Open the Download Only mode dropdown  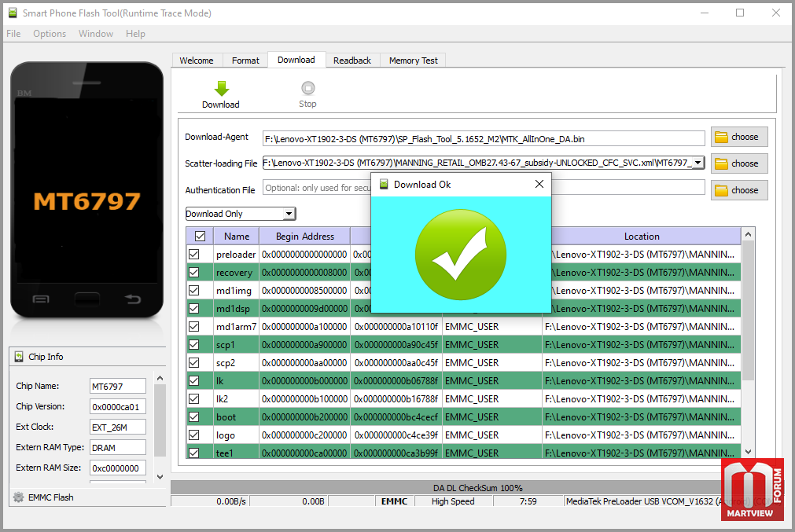tap(289, 214)
